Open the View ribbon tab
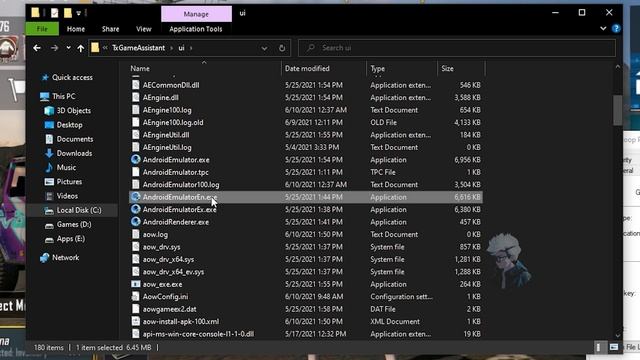Image resolution: width=640 pixels, height=360 pixels. point(144,29)
